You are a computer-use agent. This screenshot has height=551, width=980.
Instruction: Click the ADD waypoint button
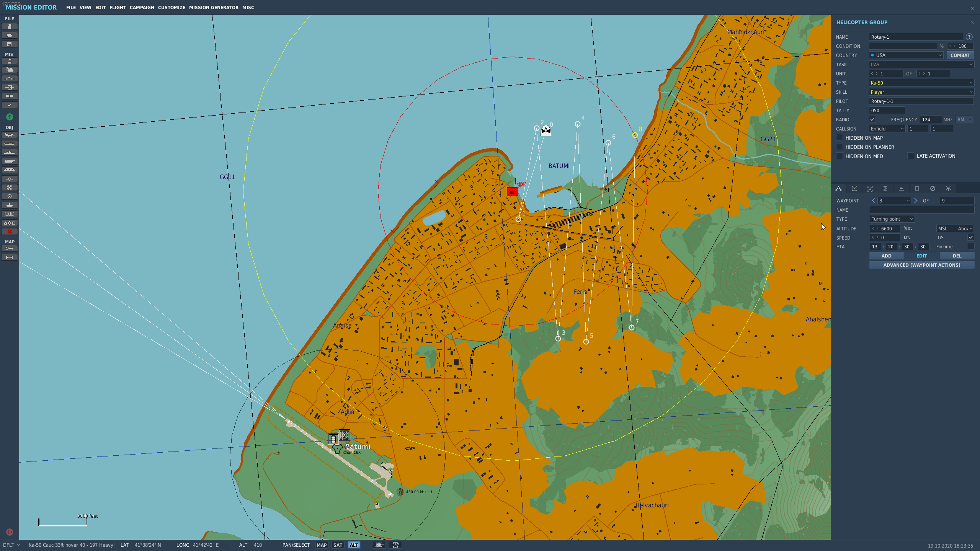click(x=886, y=256)
